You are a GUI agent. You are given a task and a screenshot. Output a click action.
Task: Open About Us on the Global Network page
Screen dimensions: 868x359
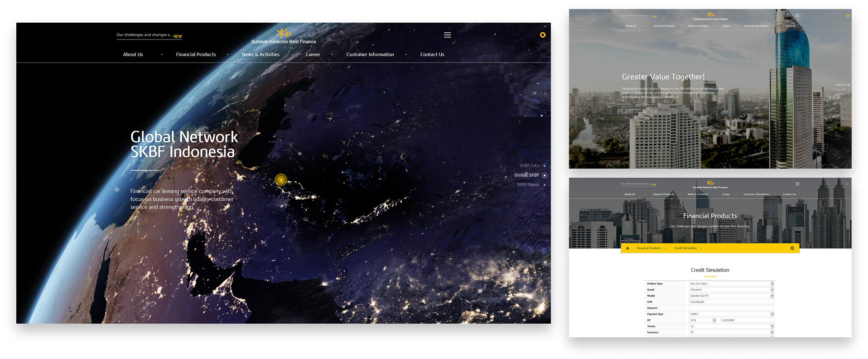(133, 54)
